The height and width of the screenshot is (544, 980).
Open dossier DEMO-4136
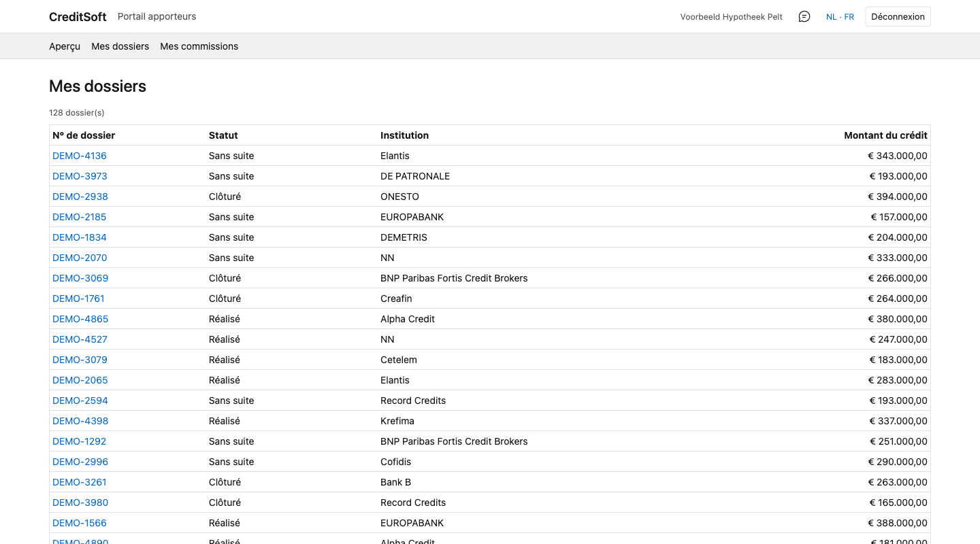80,156
